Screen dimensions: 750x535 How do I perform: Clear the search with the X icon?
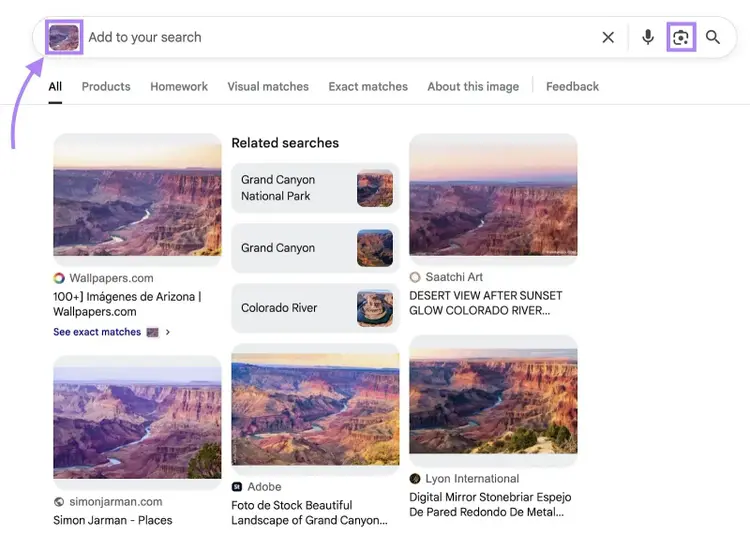point(608,37)
